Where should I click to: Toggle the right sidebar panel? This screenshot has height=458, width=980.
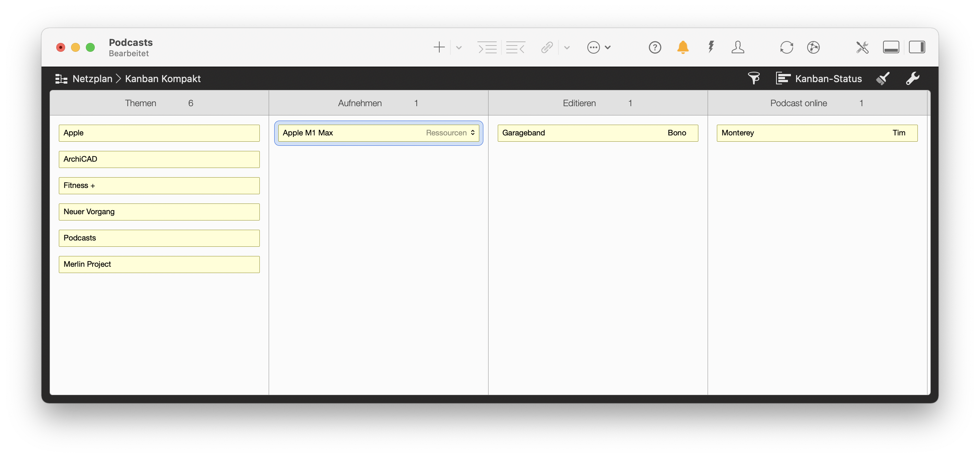point(917,47)
